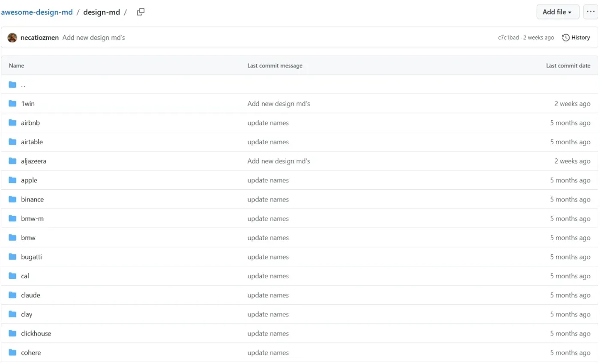Expand the Add file dropdown
This screenshot has width=600, height=364.
click(558, 12)
